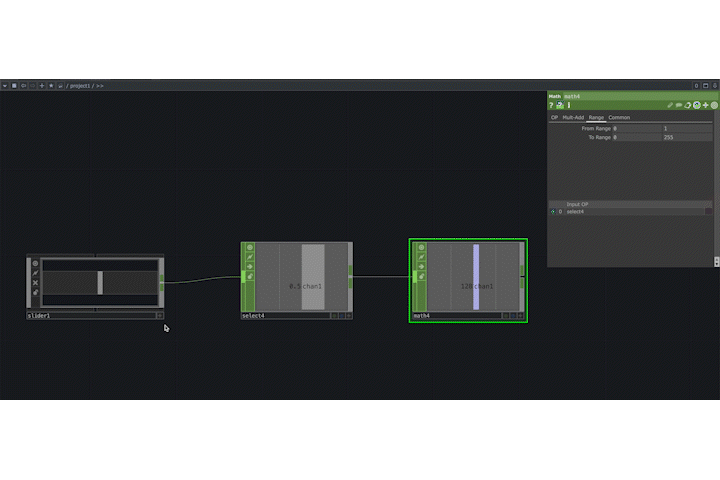Click the pencil edit icon in parameter header

pyautogui.click(x=670, y=105)
